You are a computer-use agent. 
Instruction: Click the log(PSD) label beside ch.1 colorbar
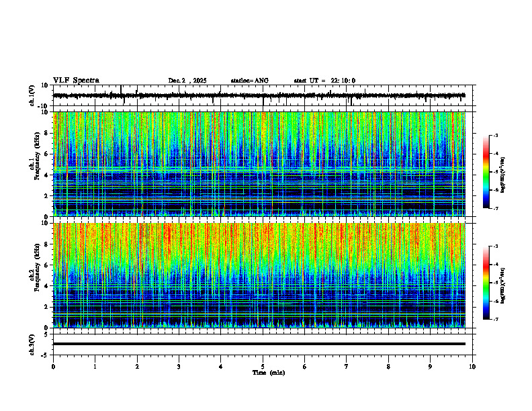click(x=503, y=175)
